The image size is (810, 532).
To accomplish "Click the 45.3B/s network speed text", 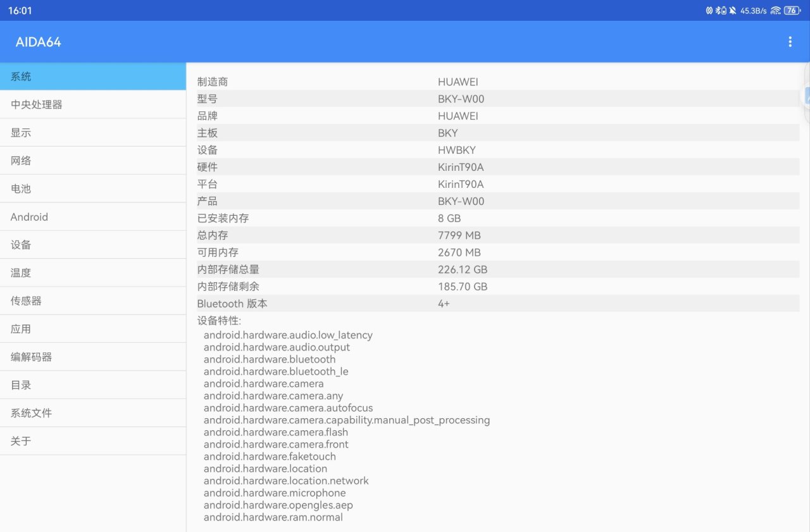I will click(x=754, y=11).
